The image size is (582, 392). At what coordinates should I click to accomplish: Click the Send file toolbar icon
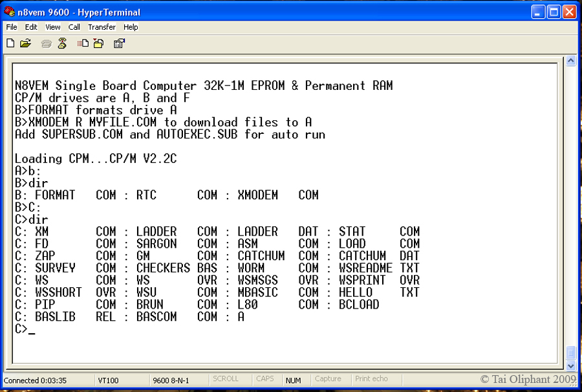coord(83,43)
